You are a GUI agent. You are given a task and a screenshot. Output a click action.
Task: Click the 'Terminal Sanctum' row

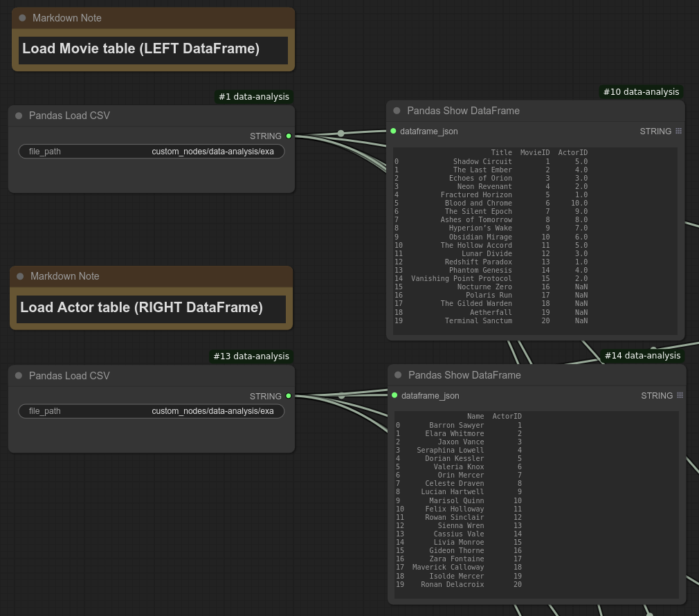[x=491, y=320]
